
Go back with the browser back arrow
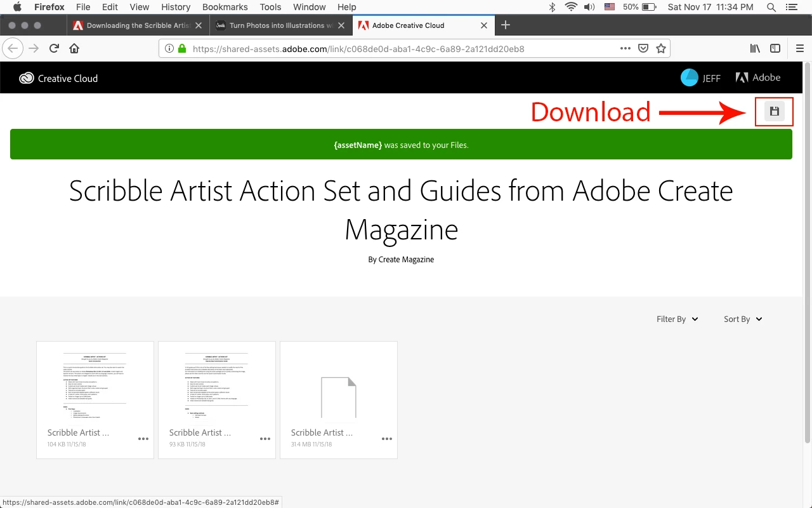tap(13, 48)
